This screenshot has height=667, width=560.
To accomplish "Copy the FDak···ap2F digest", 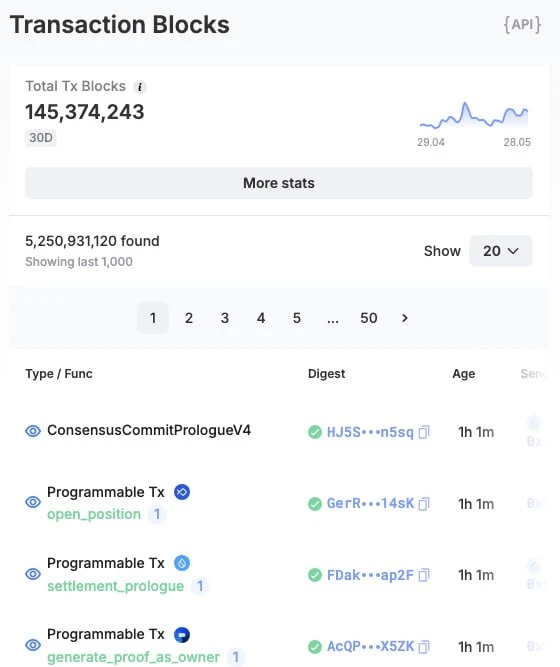I will (424, 575).
